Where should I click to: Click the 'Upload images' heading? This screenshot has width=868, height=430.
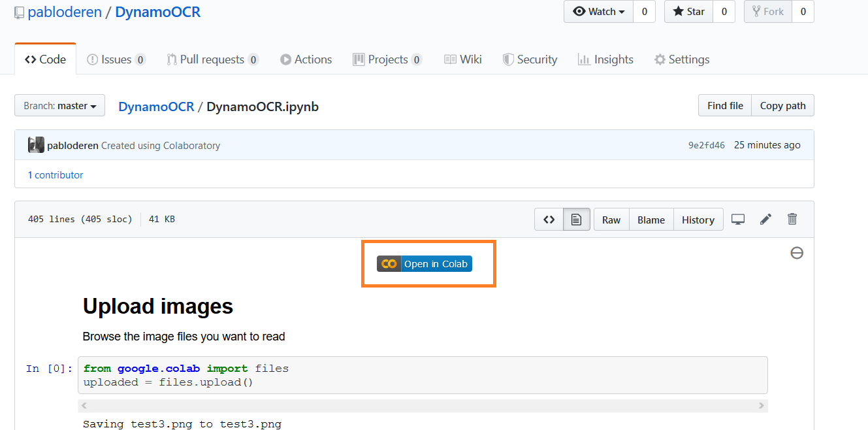pyautogui.click(x=158, y=306)
